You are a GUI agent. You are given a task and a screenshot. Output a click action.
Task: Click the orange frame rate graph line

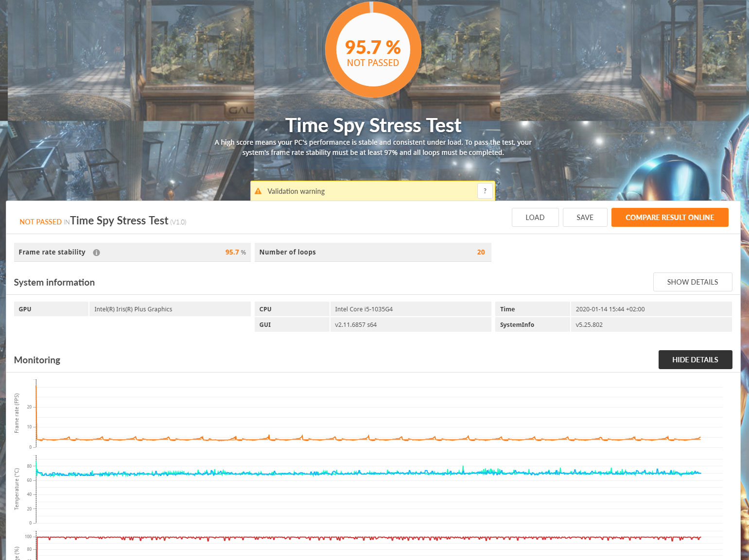369,439
